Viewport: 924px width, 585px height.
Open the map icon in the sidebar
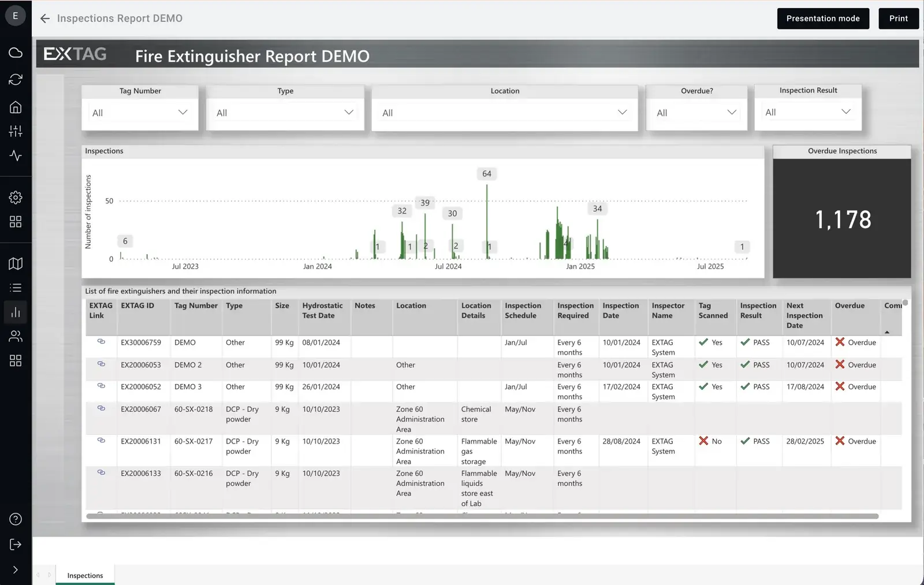(16, 264)
